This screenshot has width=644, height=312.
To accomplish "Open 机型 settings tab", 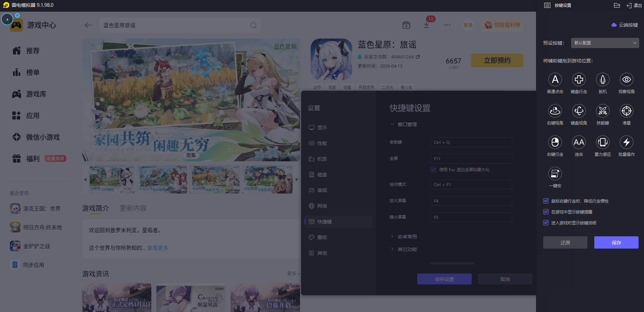I will (x=338, y=159).
